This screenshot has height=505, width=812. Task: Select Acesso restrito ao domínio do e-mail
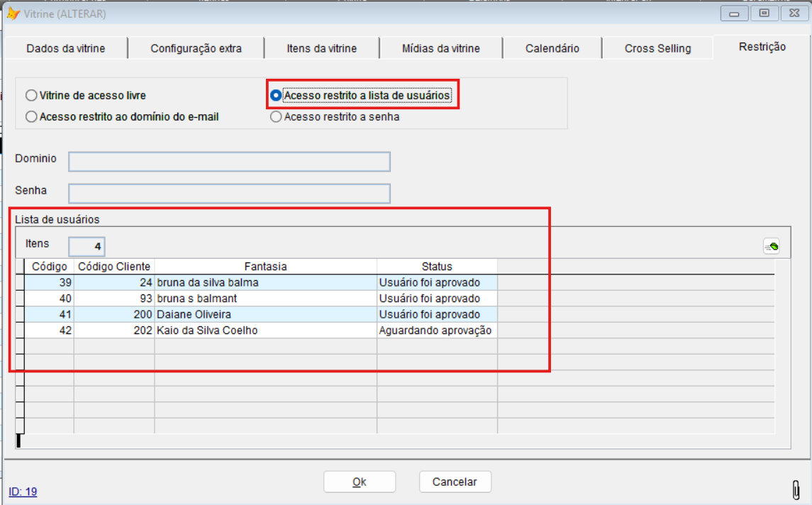(31, 117)
